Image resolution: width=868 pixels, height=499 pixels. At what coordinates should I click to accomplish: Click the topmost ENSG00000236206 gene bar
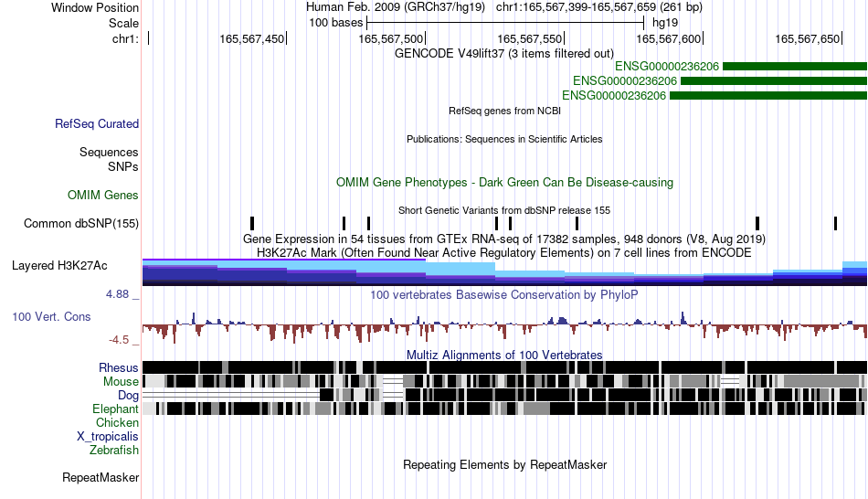coord(795,67)
